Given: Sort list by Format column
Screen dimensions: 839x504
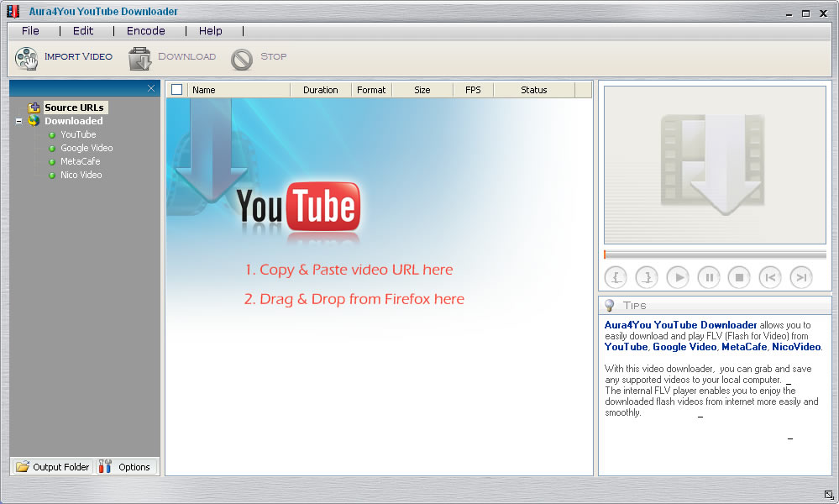Looking at the screenshot, I should point(371,90).
